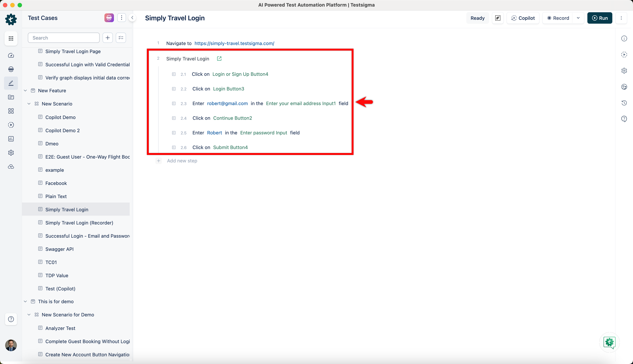Collapse the New Scenario for Demo node

point(29,315)
